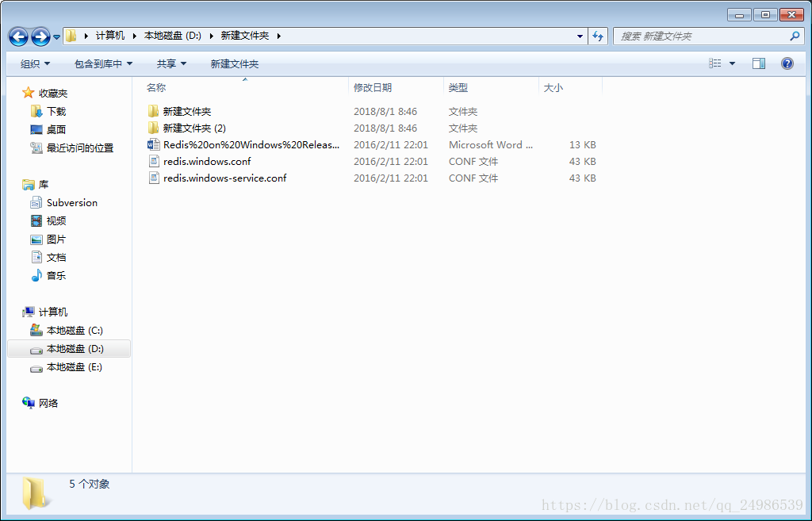Image resolution: width=812 pixels, height=521 pixels.
Task: Open the Subversion library
Action: coord(72,202)
